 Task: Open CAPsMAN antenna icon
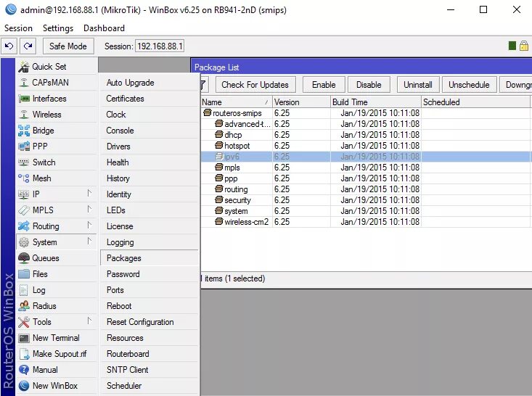24,83
